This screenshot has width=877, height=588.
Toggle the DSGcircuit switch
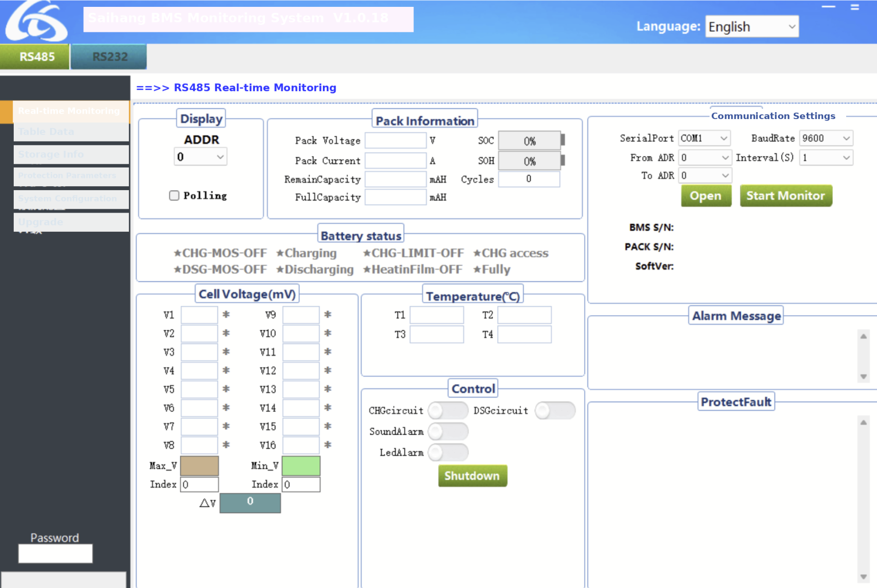coord(555,411)
